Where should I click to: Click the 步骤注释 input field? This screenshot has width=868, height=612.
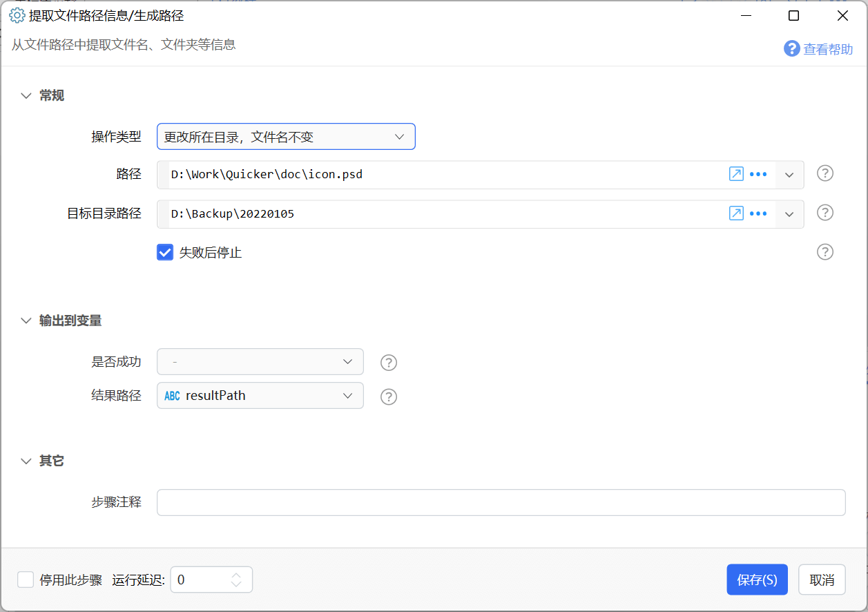click(501, 502)
